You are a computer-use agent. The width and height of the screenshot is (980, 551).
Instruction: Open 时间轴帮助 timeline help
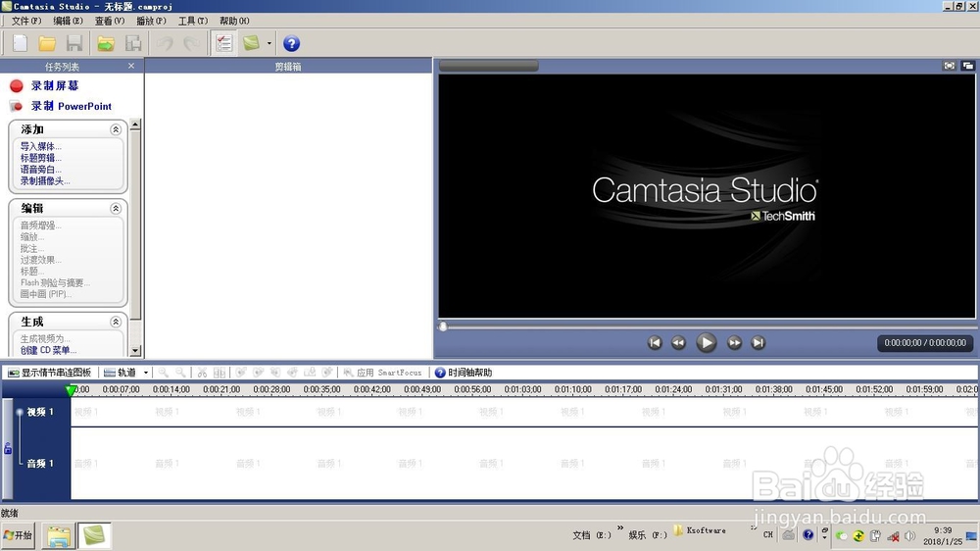pos(464,373)
